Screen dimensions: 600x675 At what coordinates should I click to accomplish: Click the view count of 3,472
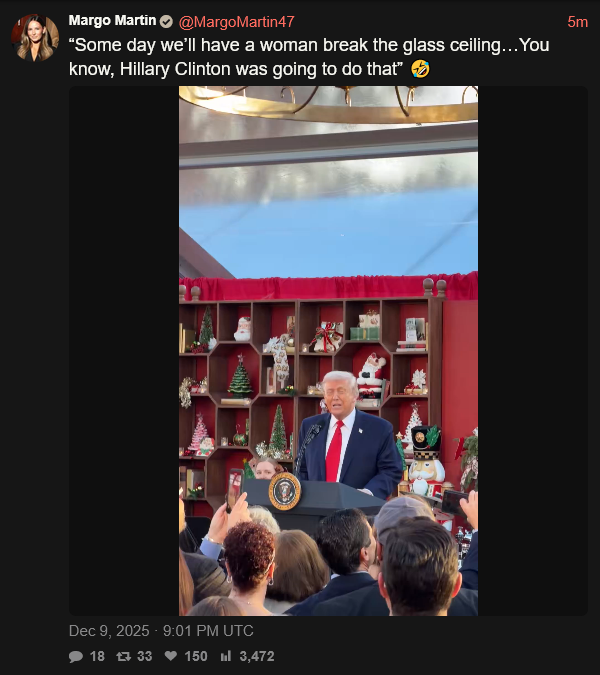click(x=257, y=656)
